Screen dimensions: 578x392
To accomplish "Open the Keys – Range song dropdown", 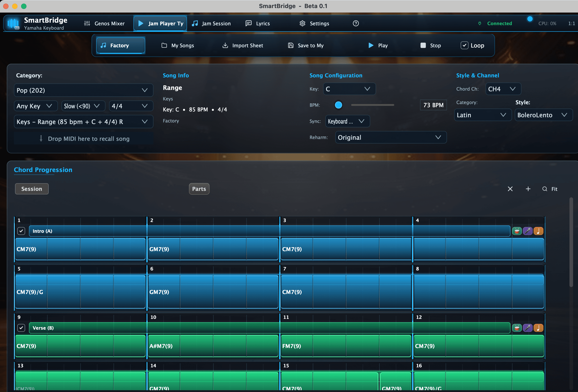I will point(83,122).
